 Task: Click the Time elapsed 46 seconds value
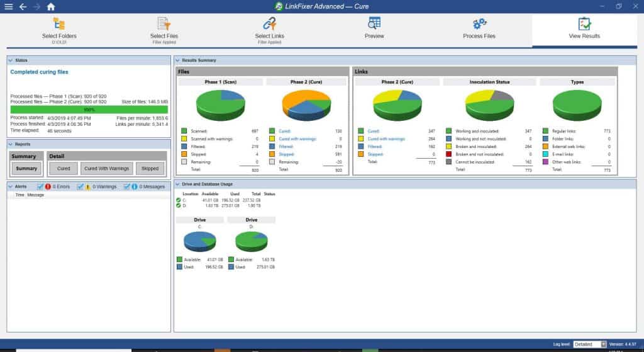point(59,131)
